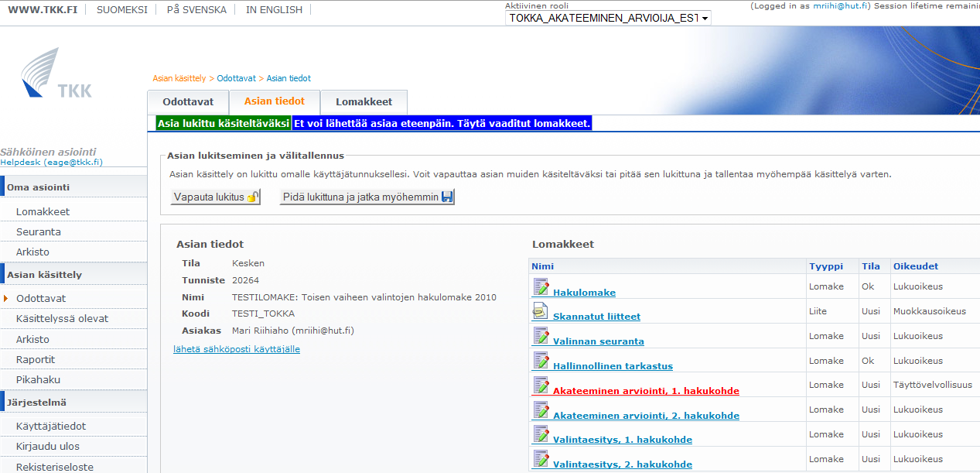
Task: Click icon beside Akateeminen arviointi, 1. hakukohde
Action: [x=541, y=385]
